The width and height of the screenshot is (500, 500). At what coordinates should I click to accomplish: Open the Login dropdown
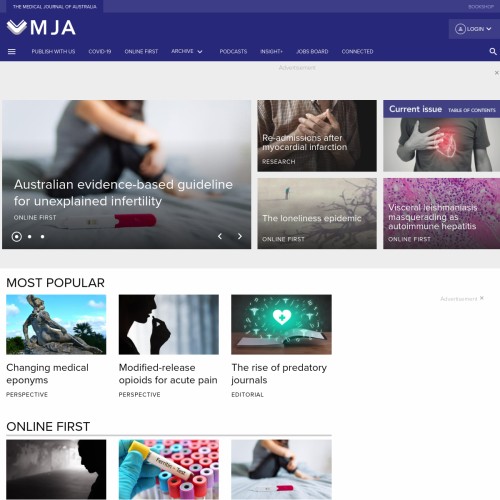[473, 29]
